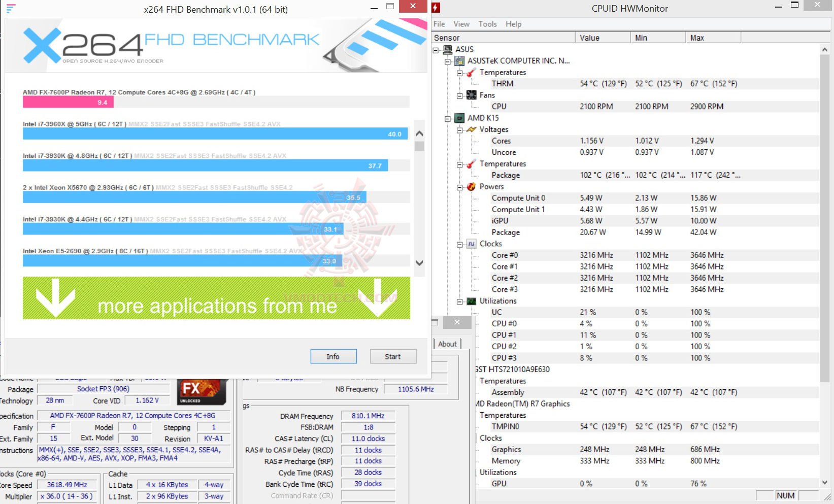Click the 'more applications from me' banner
This screenshot has height=504, width=834.
point(216,298)
